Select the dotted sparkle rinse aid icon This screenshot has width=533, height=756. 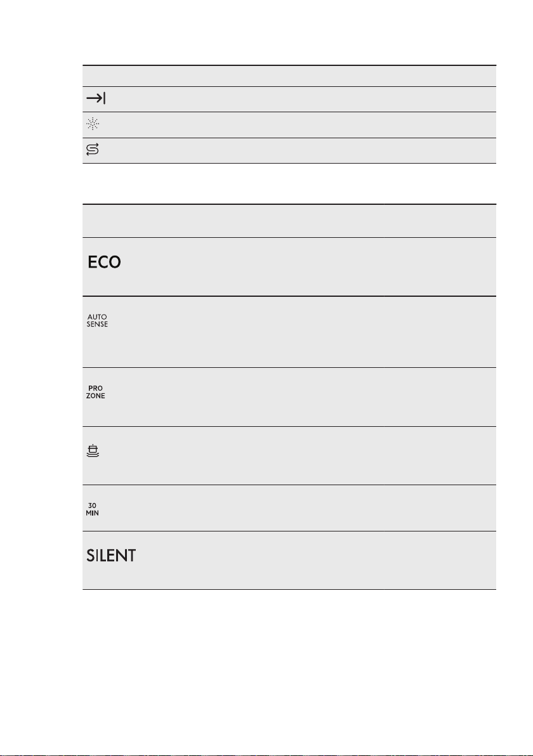click(93, 124)
